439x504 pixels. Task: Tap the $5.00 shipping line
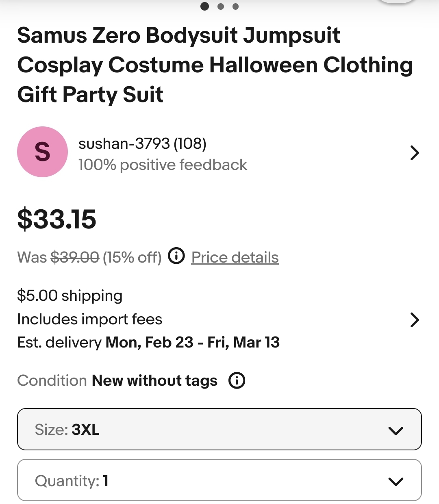pyautogui.click(x=70, y=295)
